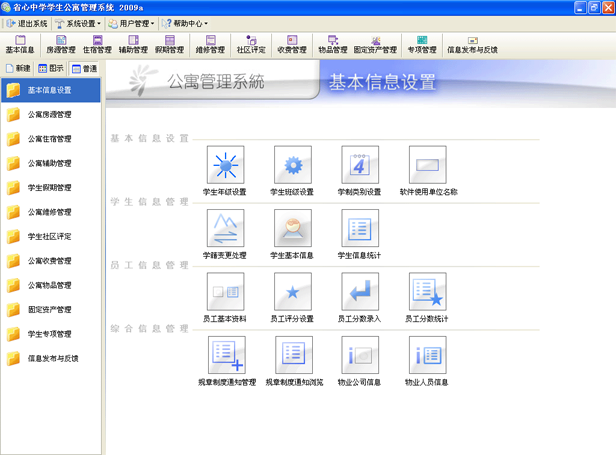Click 维修管理 in the toolbar
The width and height of the screenshot is (616, 462).
(x=210, y=44)
